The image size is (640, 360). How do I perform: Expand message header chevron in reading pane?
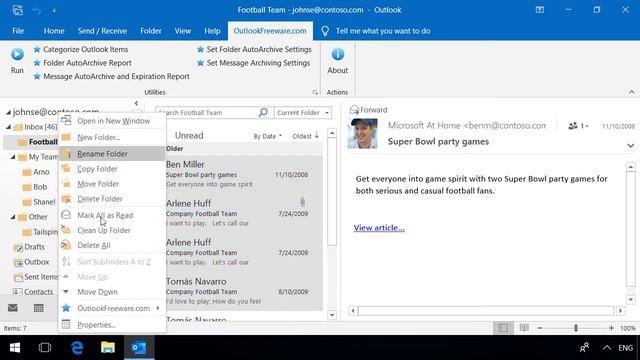coord(631,146)
